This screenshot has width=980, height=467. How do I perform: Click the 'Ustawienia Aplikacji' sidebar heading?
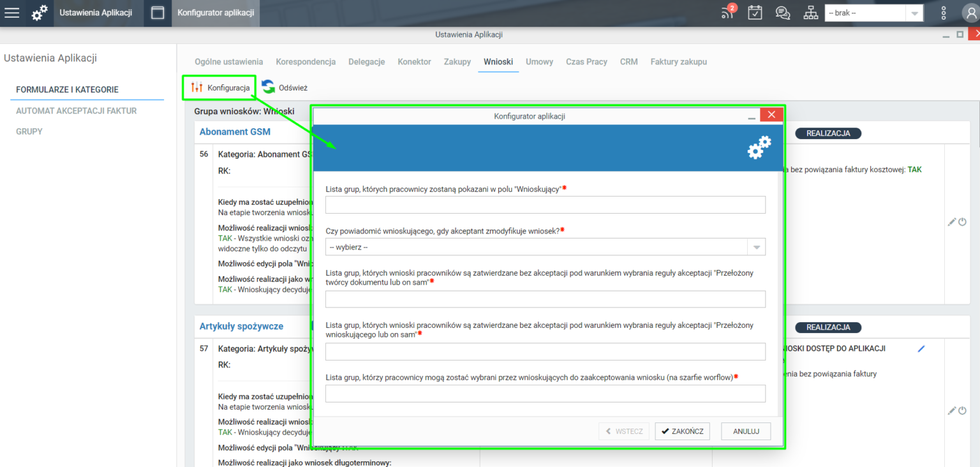[x=50, y=58]
